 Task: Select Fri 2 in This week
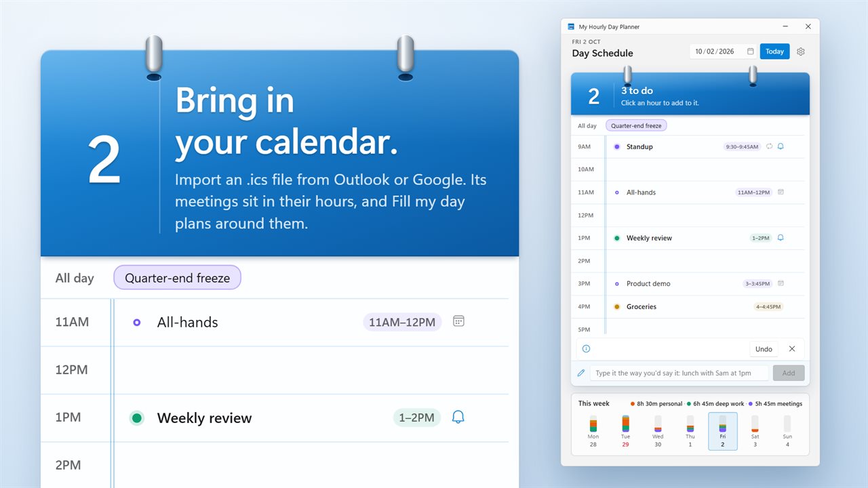723,431
